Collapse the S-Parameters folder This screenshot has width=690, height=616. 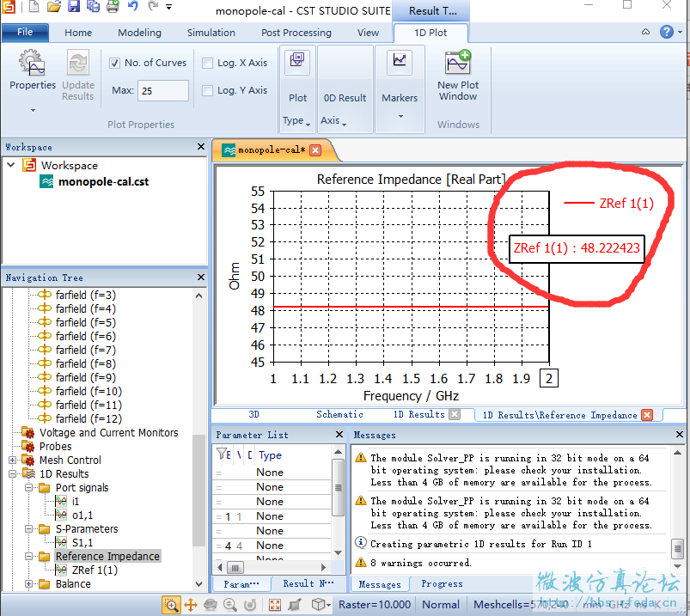point(28,529)
